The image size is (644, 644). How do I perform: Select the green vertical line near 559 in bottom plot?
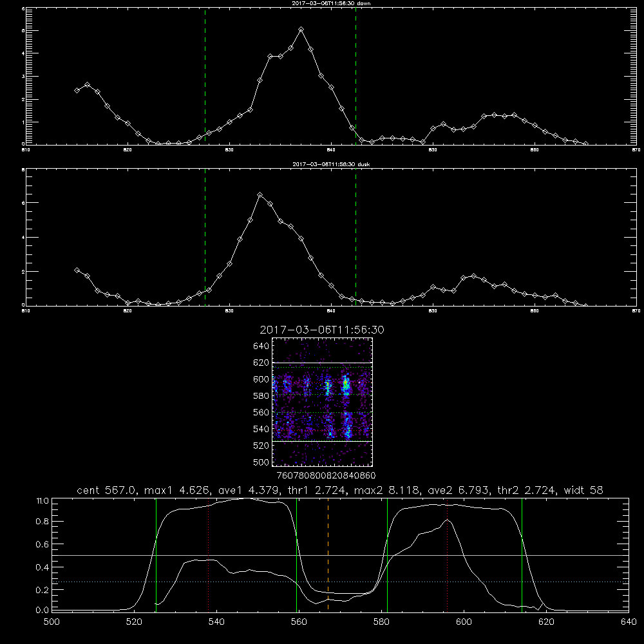(x=296, y=554)
